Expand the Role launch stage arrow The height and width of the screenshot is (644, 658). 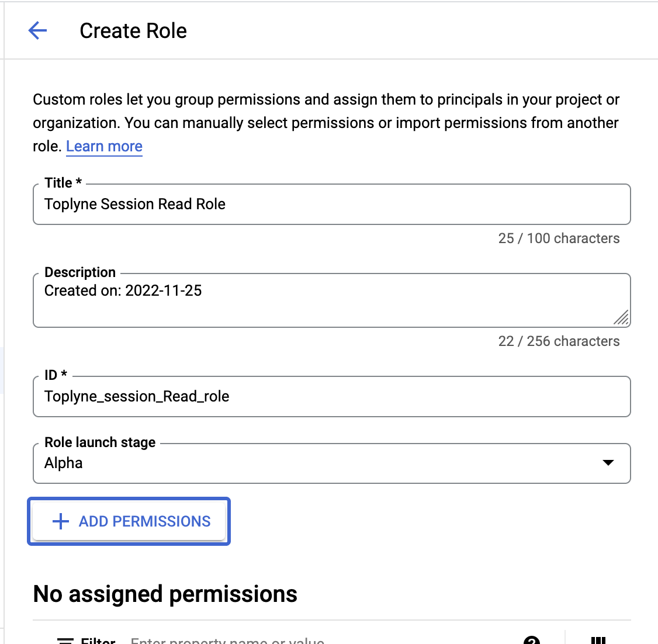[x=608, y=462]
